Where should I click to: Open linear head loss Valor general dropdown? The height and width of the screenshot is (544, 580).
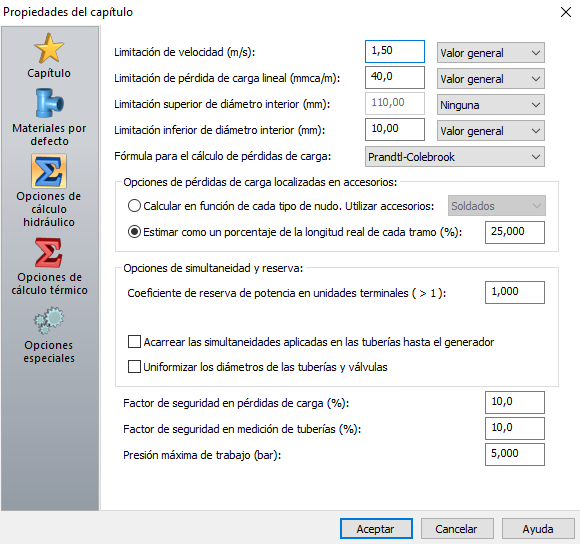tap(490, 79)
